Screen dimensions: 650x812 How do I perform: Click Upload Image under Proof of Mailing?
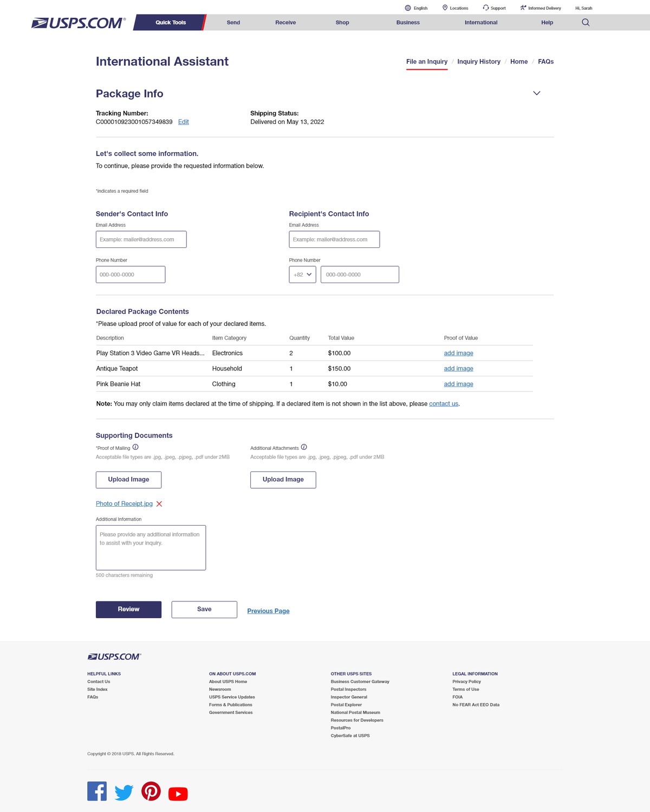[128, 480]
